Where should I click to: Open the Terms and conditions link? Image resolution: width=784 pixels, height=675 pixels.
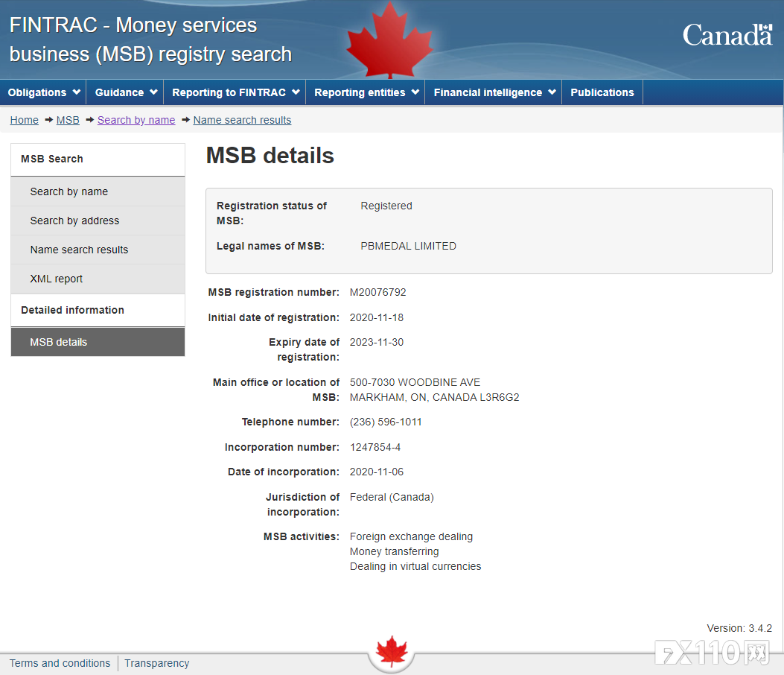(x=60, y=663)
